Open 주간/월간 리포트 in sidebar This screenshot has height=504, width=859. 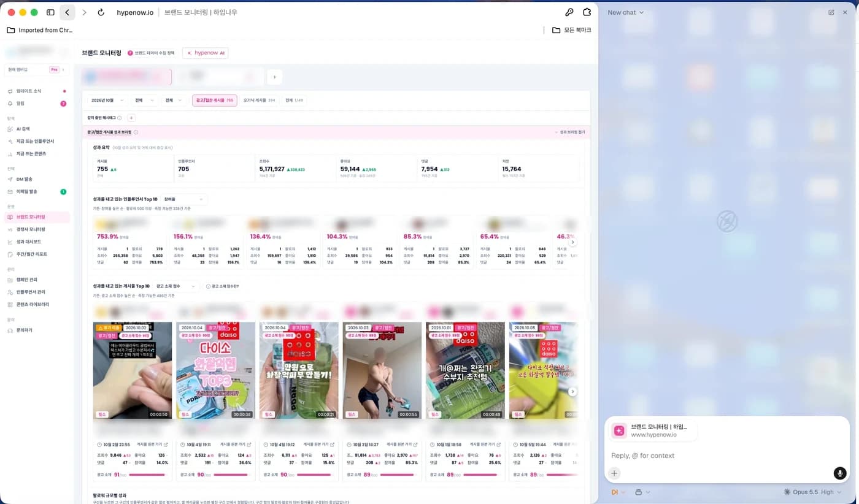37,254
